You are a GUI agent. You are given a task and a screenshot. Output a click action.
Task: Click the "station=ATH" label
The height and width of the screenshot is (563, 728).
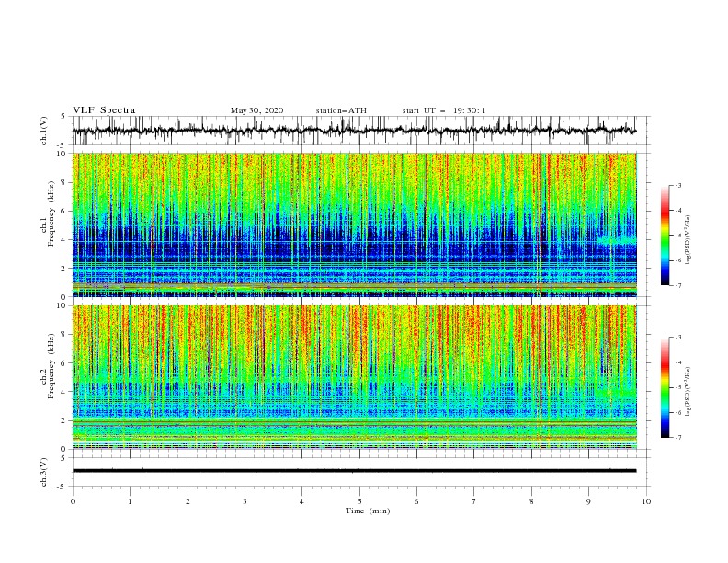(341, 110)
